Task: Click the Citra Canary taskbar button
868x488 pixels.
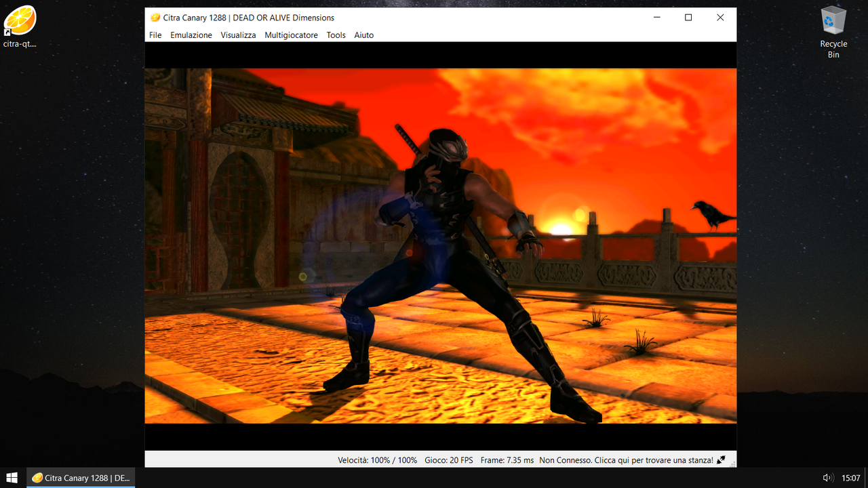Action: pyautogui.click(x=81, y=478)
